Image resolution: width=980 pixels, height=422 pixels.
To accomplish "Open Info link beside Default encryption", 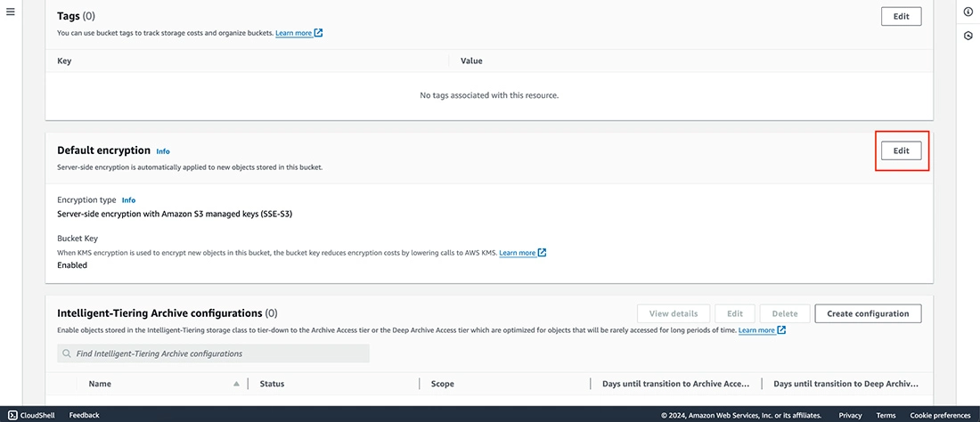I will tap(163, 151).
